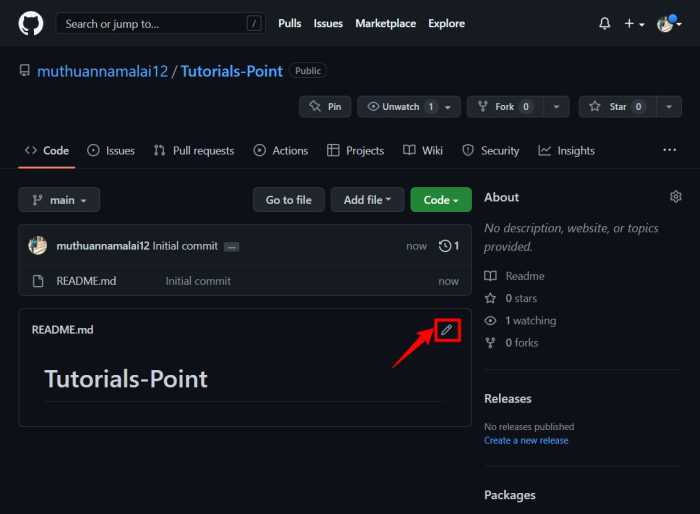The height and width of the screenshot is (514, 700).
Task: Edit README with the pencil icon
Action: click(x=447, y=330)
